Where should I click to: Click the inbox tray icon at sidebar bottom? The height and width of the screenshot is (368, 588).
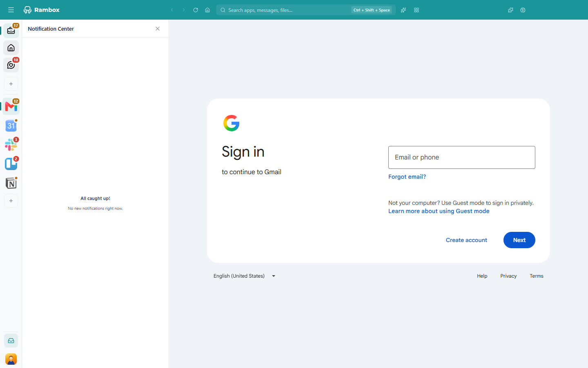tap(11, 341)
